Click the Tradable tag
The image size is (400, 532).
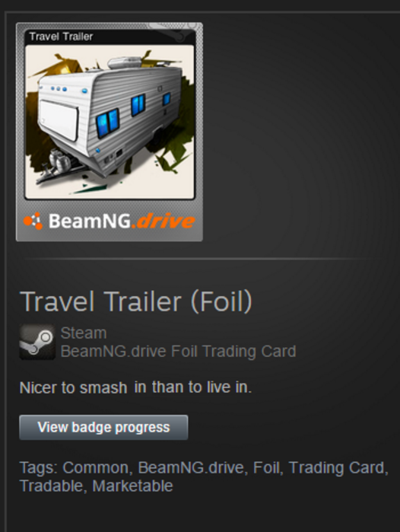51,486
